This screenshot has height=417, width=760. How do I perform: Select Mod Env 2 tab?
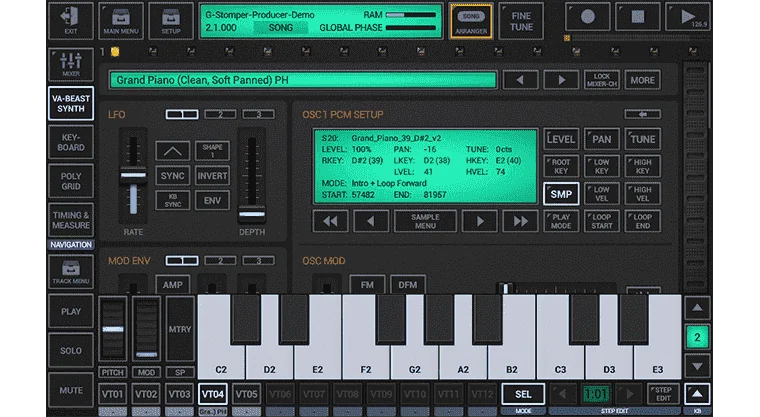220,261
